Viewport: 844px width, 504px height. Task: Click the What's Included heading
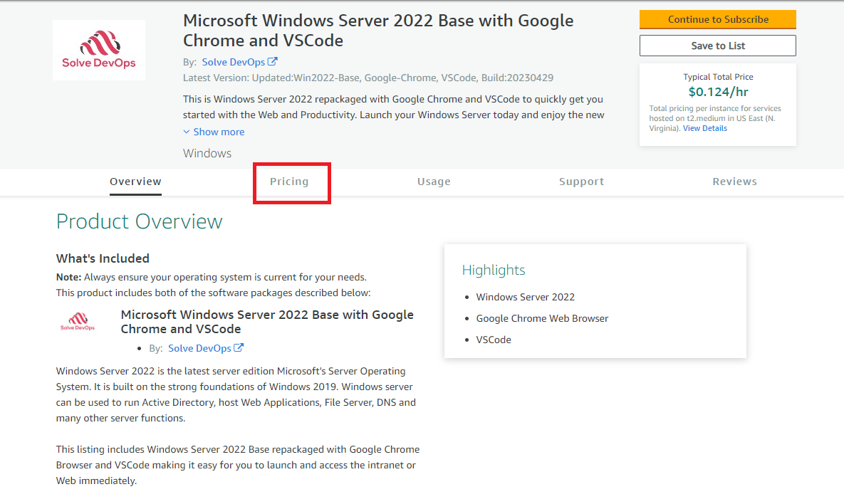103,258
